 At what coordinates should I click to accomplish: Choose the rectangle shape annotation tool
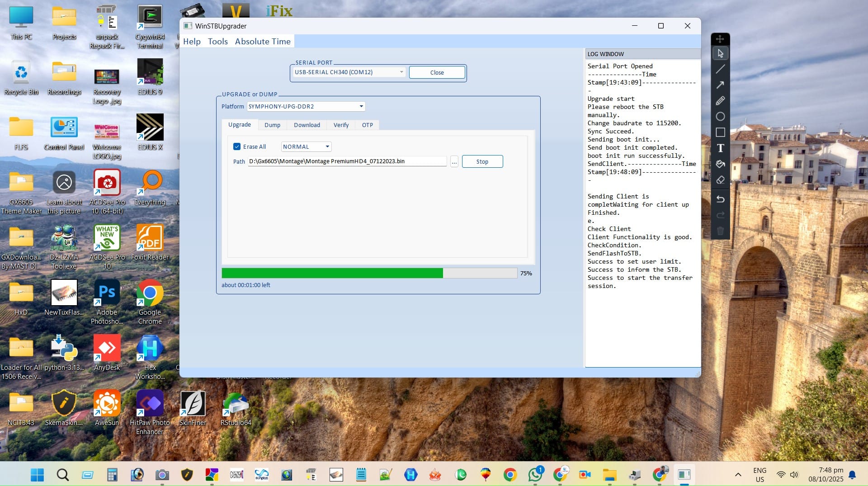(x=720, y=132)
